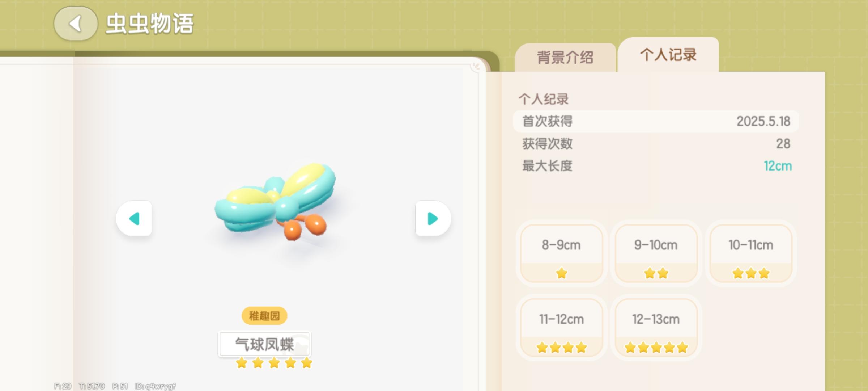Click the five stars under 12-13cm
The image size is (868, 391).
pyautogui.click(x=656, y=348)
